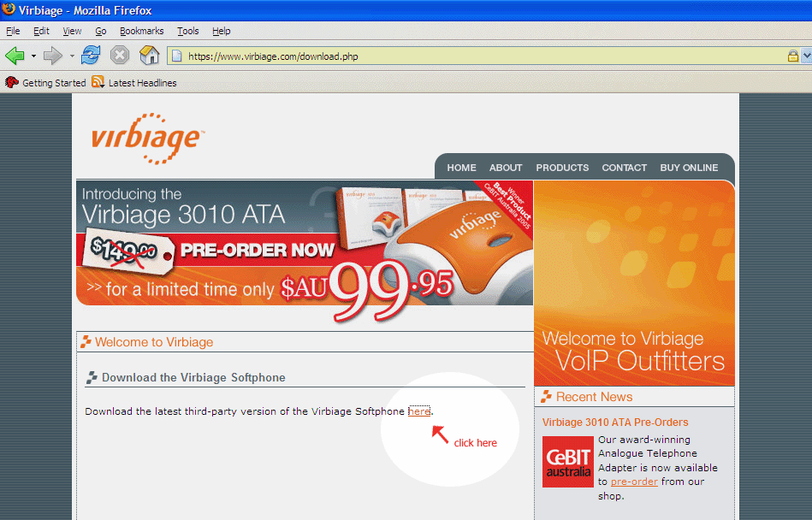The height and width of the screenshot is (520, 812).
Task: Open the File menu
Action: coord(13,31)
